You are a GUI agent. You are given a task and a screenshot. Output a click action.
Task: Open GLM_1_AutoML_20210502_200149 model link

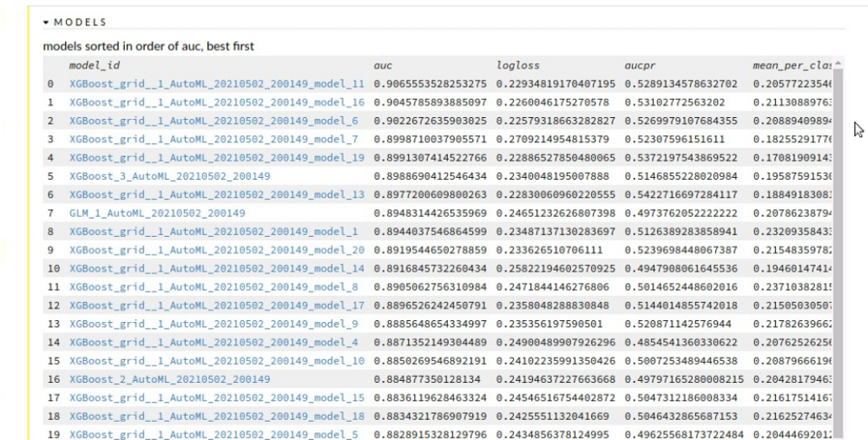[157, 213]
